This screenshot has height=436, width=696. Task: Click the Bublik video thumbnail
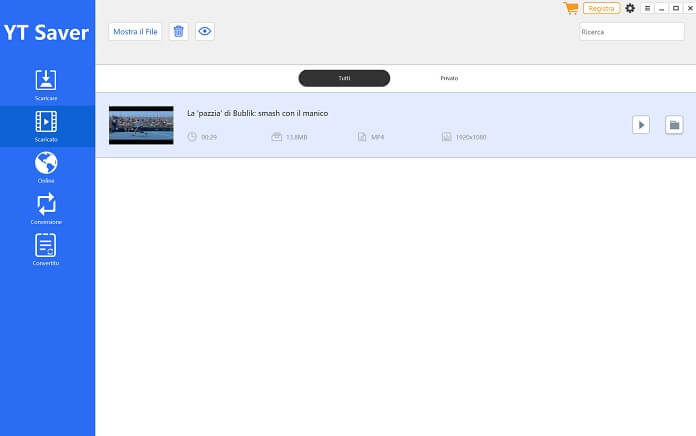tap(141, 125)
